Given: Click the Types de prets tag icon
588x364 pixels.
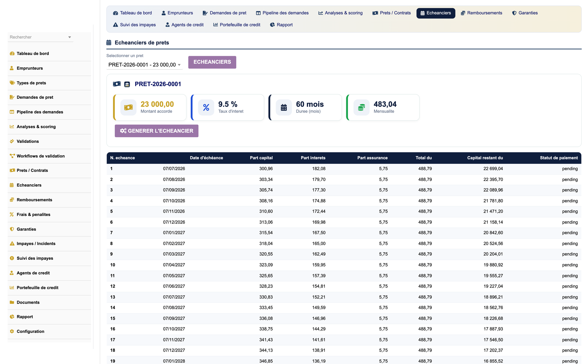Looking at the screenshot, I should [12, 83].
